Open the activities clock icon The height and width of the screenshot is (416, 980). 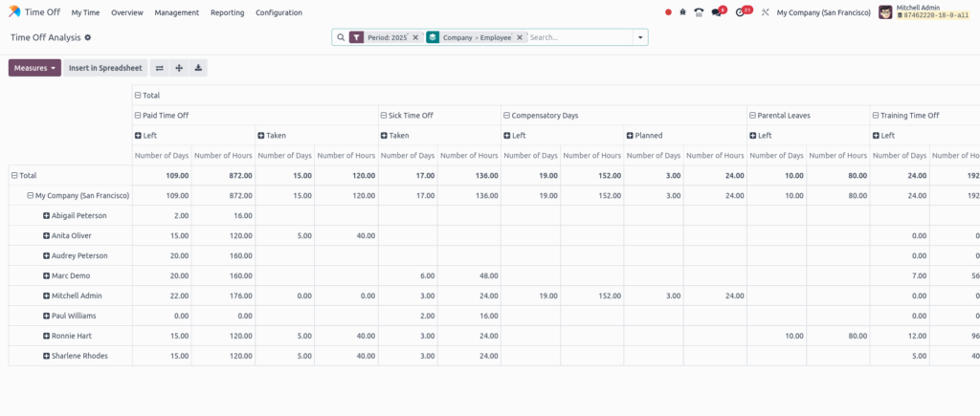(741, 12)
